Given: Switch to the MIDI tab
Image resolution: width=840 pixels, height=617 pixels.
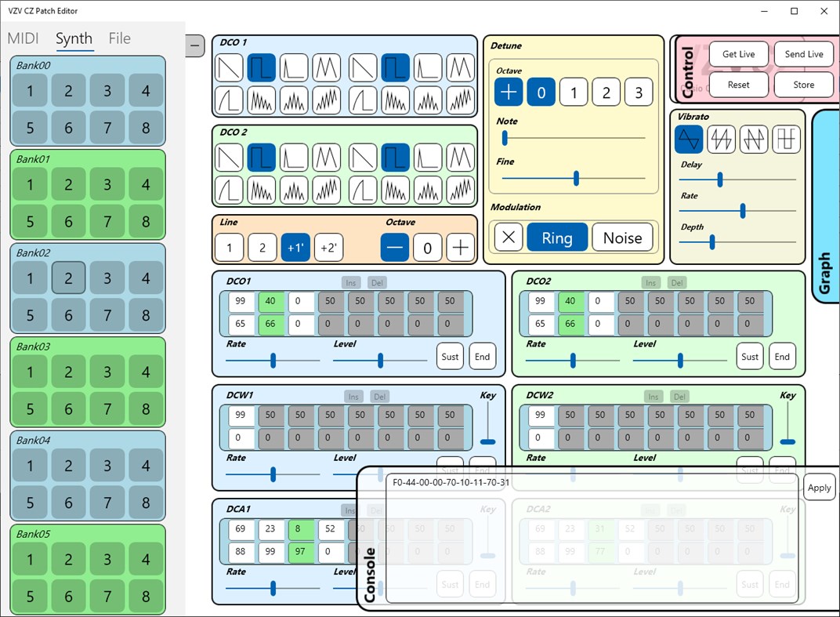Looking at the screenshot, I should [23, 38].
